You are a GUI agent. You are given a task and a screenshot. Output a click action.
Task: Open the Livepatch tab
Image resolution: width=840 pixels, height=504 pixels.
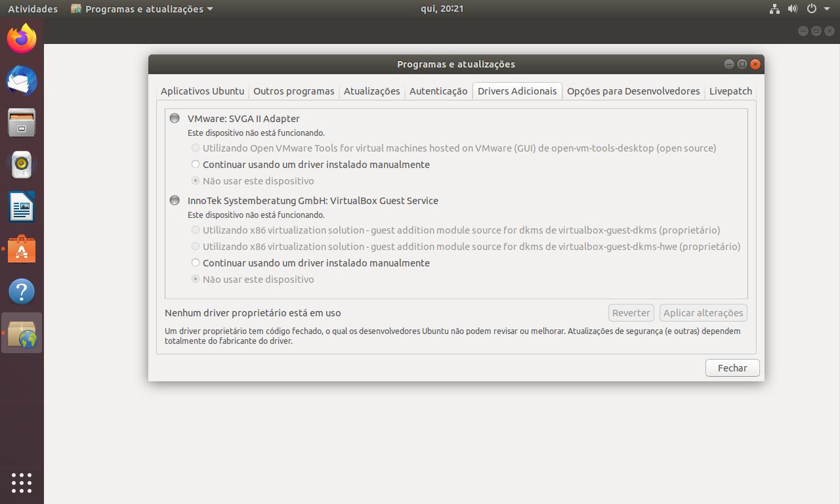pos(730,91)
